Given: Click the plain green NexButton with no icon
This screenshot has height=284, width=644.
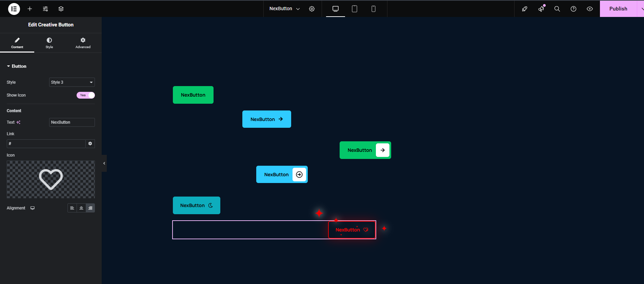Looking at the screenshot, I should (x=193, y=95).
